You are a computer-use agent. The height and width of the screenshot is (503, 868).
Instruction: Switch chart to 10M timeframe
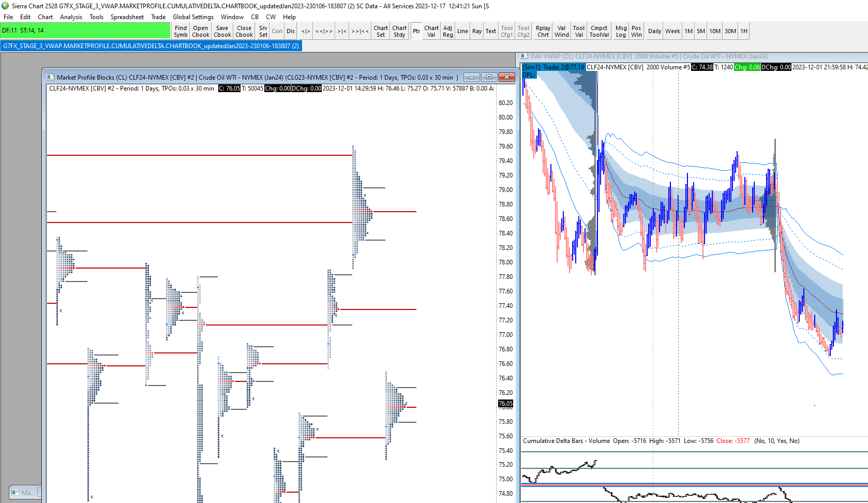coord(715,32)
